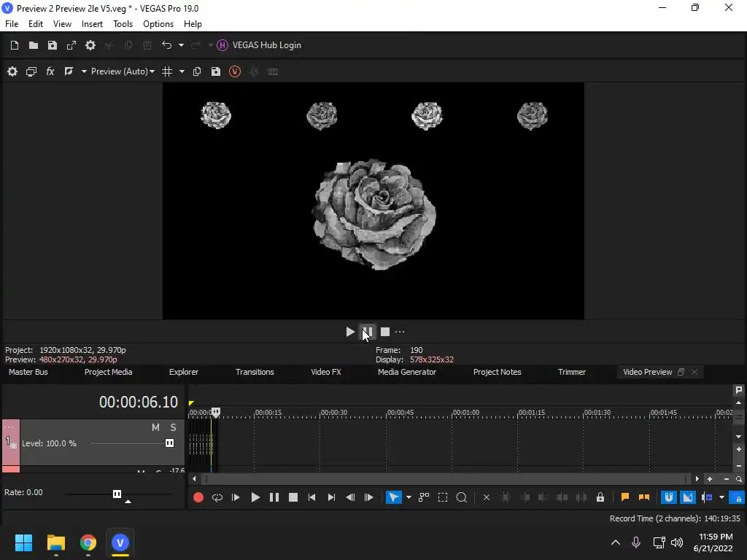This screenshot has height=560, width=747.
Task: Click Stop in the timeline transport bar
Action: click(x=293, y=497)
